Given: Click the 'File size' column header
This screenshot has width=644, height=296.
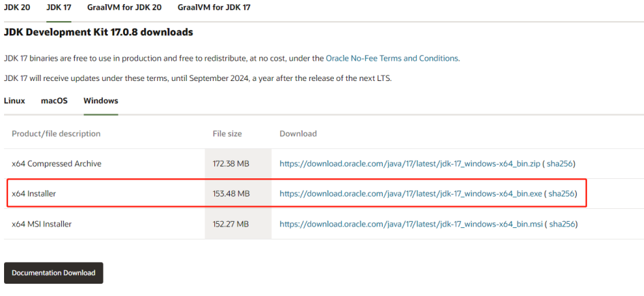Looking at the screenshot, I should [x=227, y=133].
